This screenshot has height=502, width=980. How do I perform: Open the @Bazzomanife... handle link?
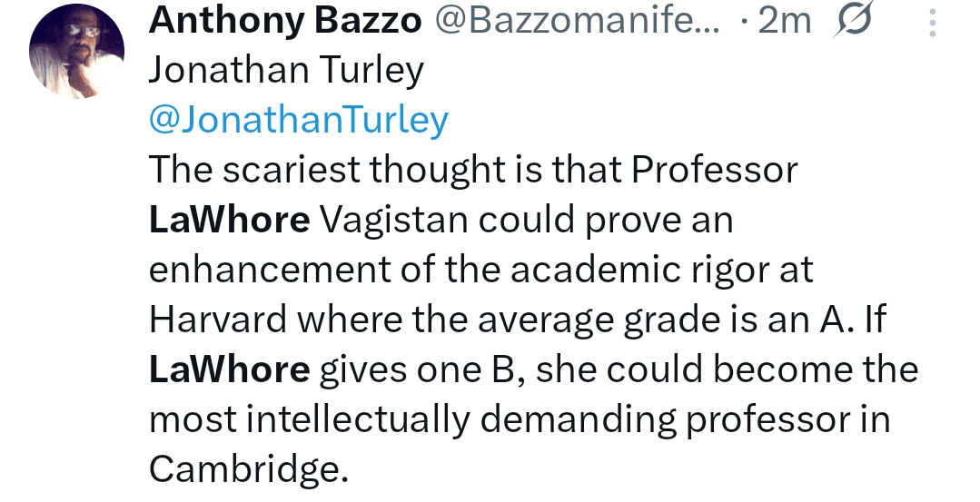tap(579, 21)
